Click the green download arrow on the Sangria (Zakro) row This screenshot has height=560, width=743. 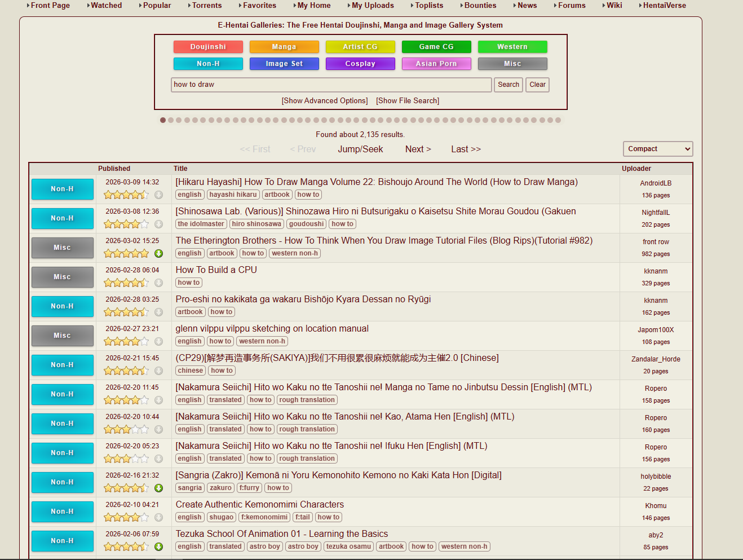(x=159, y=488)
